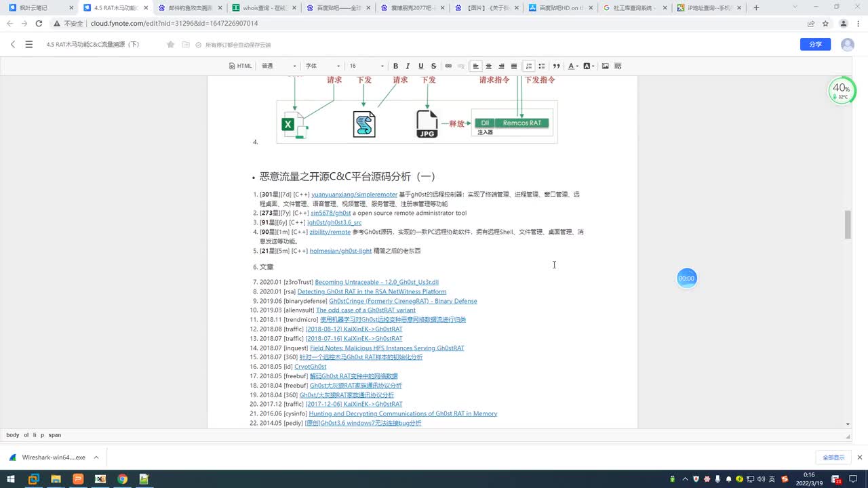Reload the page in Chrome
The image size is (868, 488).
[x=39, y=23]
